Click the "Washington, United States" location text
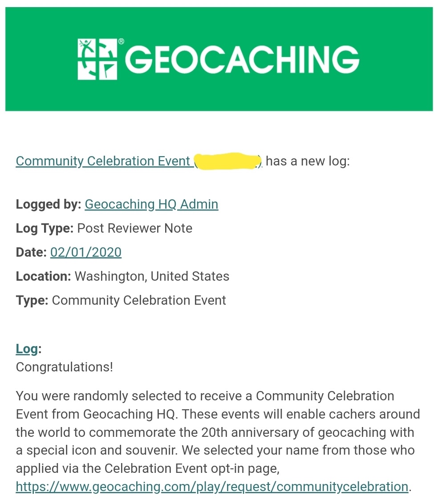438x504 pixels. click(x=152, y=276)
